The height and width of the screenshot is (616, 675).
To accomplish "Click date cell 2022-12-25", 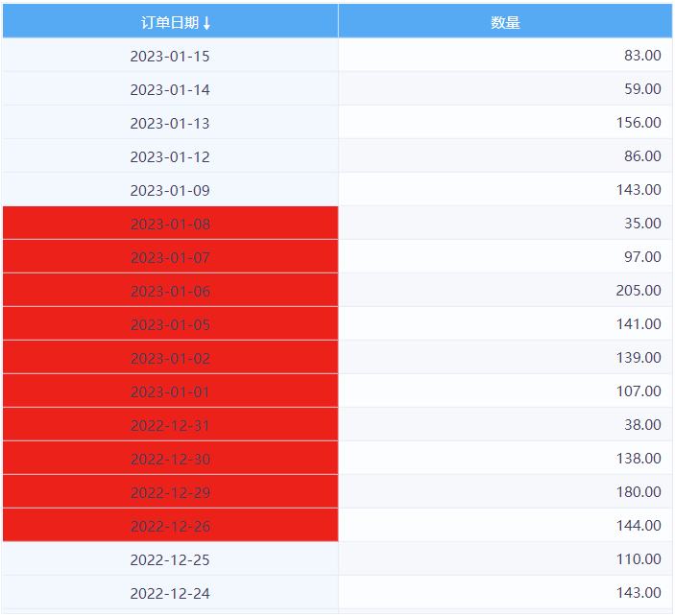I will pyautogui.click(x=170, y=559).
